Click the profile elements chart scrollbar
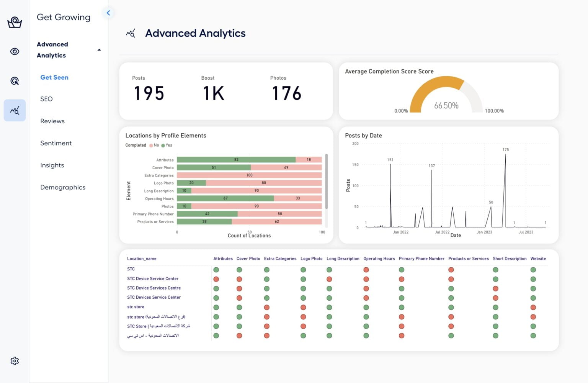588x383 pixels. tap(326, 181)
